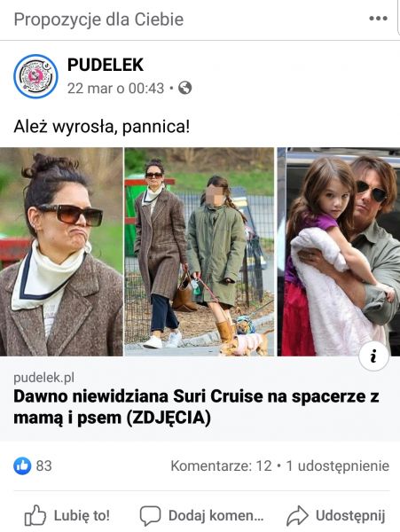Open the right photo of man holding child
This screenshot has height=532, width=400.
[x=339, y=252]
